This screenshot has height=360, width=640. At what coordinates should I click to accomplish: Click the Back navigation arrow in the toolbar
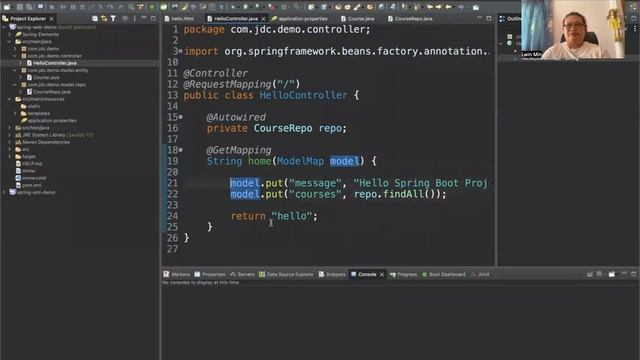[x=448, y=7]
